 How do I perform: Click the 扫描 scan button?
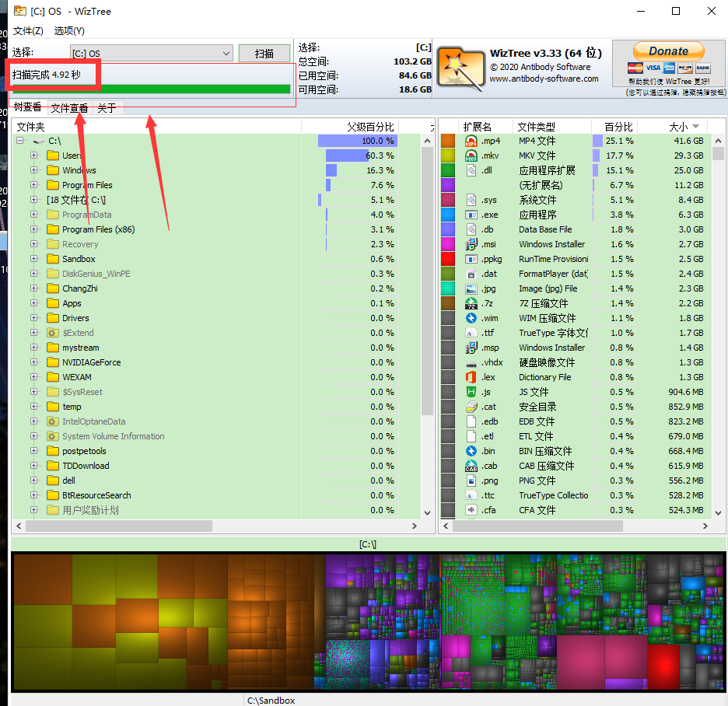coord(264,54)
